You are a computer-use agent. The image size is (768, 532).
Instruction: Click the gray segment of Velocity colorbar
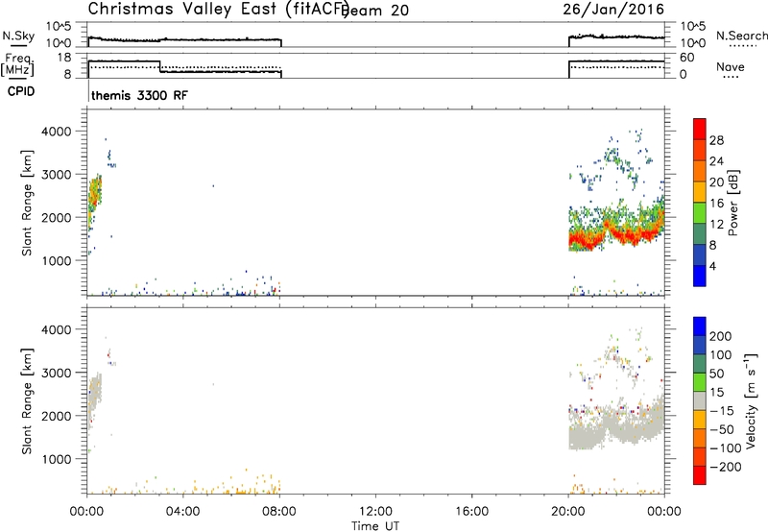coord(700,400)
